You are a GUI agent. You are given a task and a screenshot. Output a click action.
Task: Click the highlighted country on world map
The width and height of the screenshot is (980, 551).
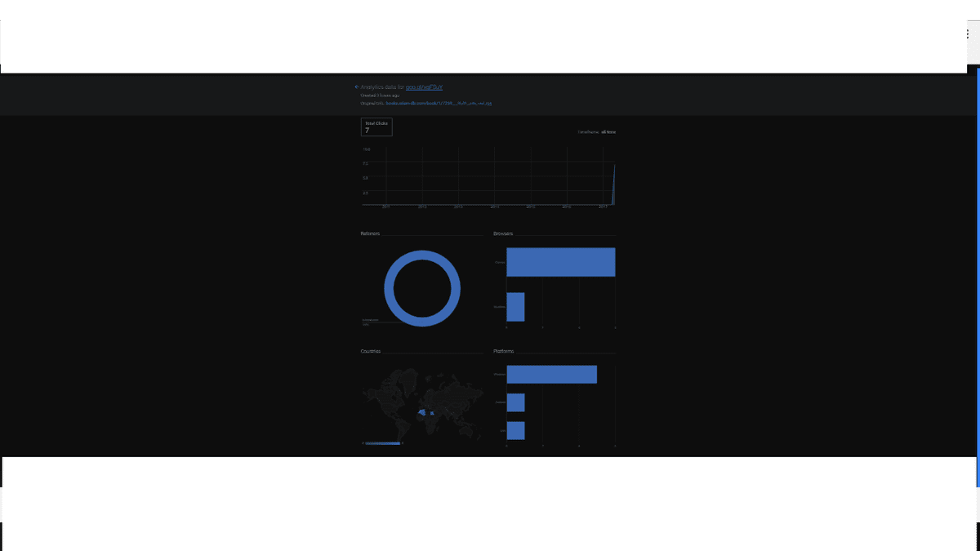pos(423,413)
